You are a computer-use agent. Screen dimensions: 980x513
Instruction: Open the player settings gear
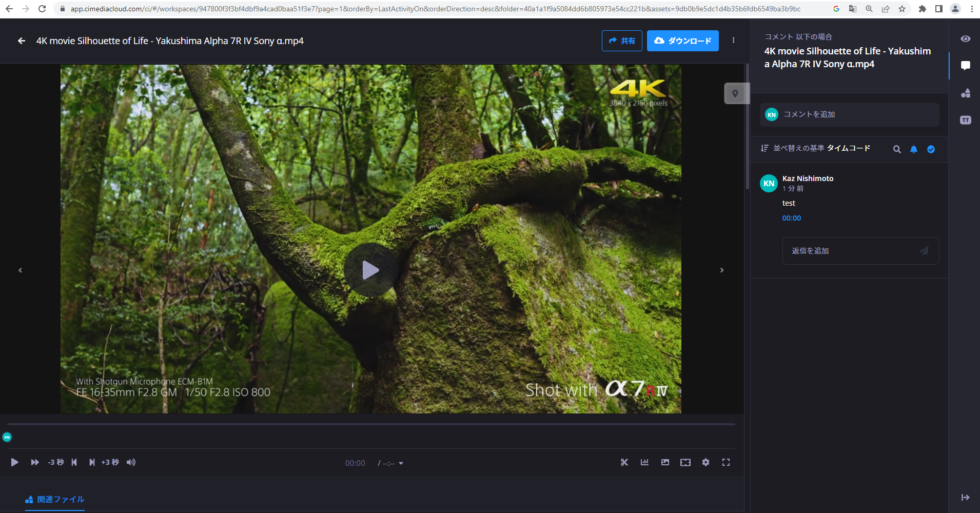(706, 462)
